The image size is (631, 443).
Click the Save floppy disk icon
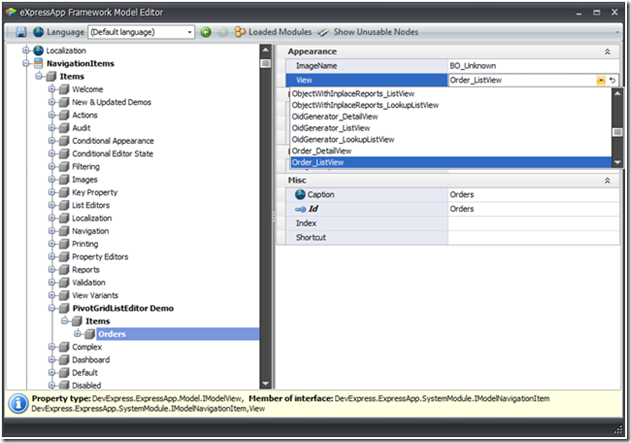(x=21, y=32)
